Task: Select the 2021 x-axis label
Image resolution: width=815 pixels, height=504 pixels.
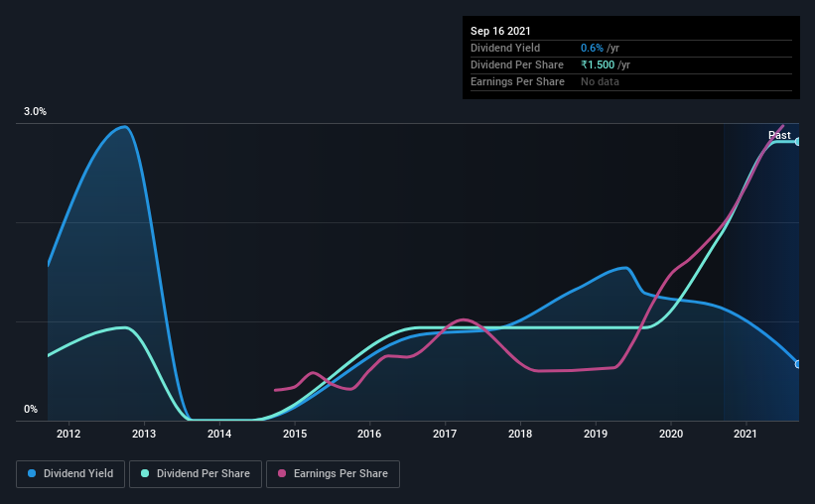Action: (746, 434)
